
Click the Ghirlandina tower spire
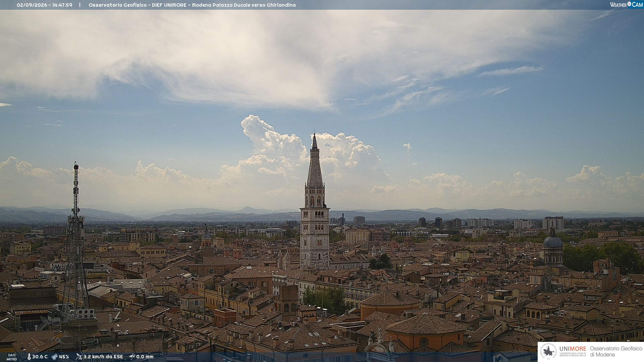point(315,161)
